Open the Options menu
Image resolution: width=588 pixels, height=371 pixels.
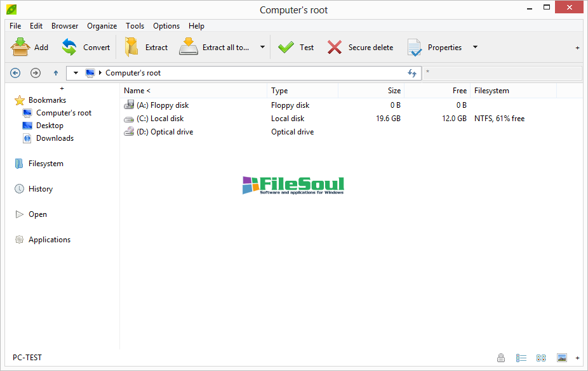tap(166, 26)
